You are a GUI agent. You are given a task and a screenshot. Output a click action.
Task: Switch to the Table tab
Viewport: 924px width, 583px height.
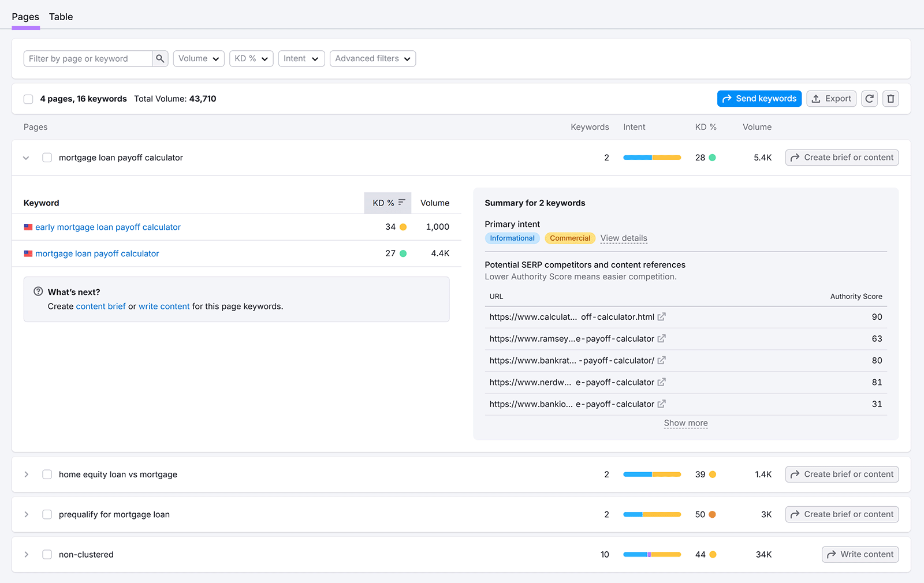tap(61, 17)
